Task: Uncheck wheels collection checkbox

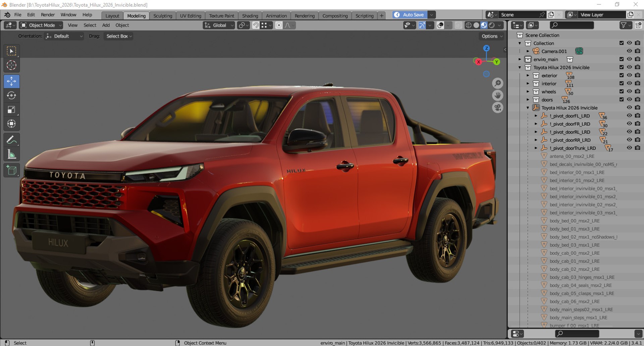Action: (622, 91)
